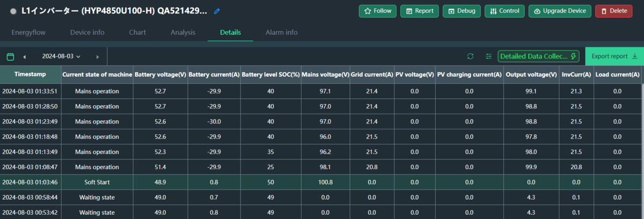Toggle Detailed Data Collection button
This screenshot has width=644, height=219.
[x=538, y=56]
